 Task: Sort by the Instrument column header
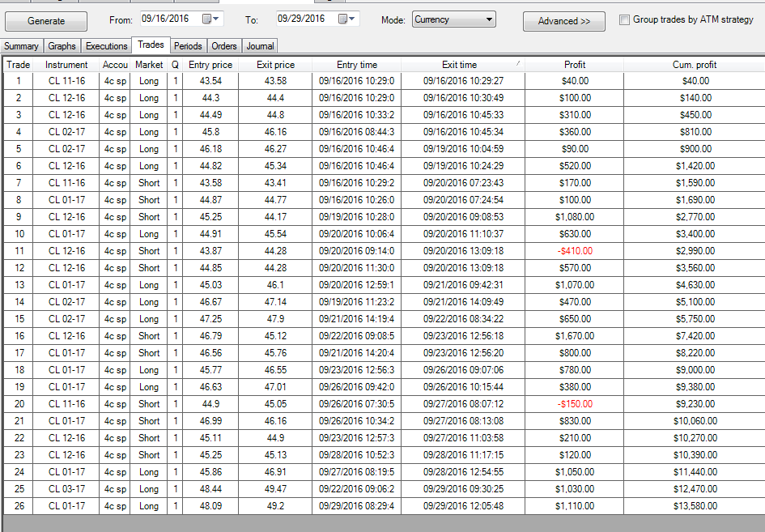(x=66, y=65)
